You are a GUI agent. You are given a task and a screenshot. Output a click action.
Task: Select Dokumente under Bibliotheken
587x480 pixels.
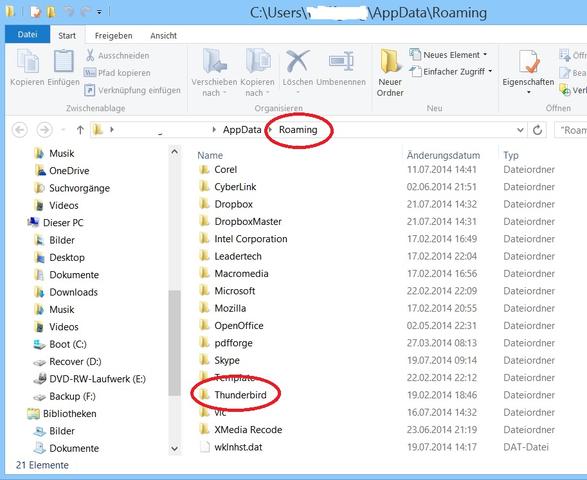67,448
